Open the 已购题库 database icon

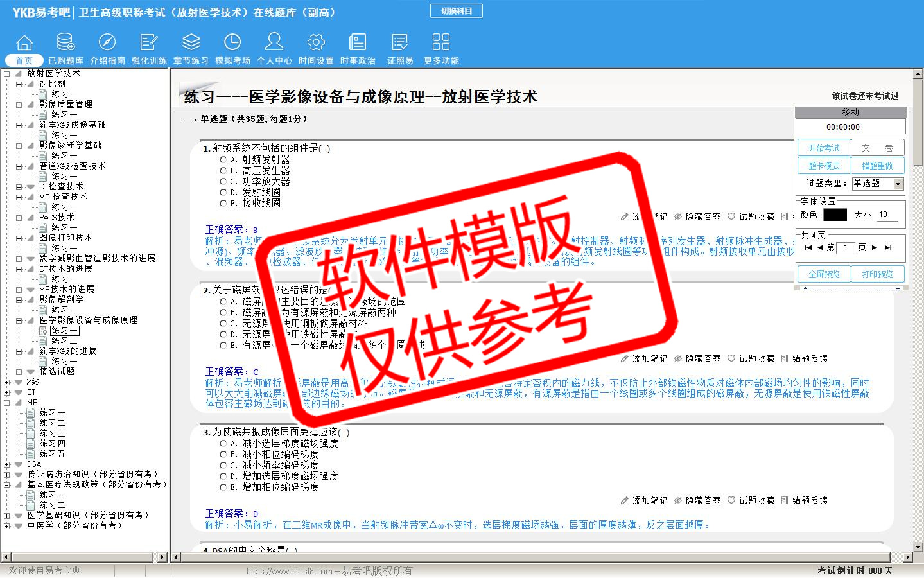tap(65, 43)
